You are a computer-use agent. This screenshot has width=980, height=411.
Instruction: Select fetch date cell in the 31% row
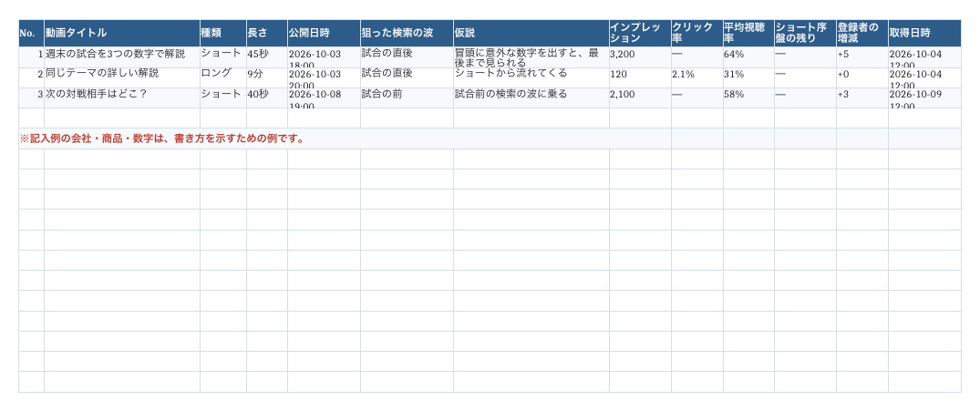924,77
